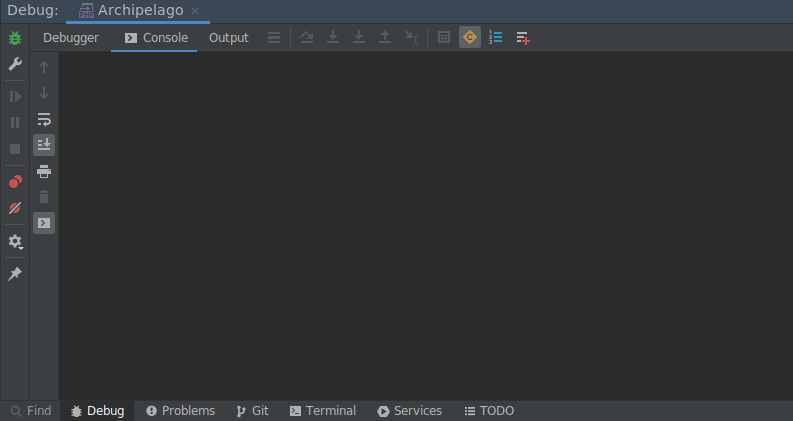Toggle the orange C icon in the toolbar
Image resolution: width=793 pixels, height=421 pixels.
pos(470,38)
